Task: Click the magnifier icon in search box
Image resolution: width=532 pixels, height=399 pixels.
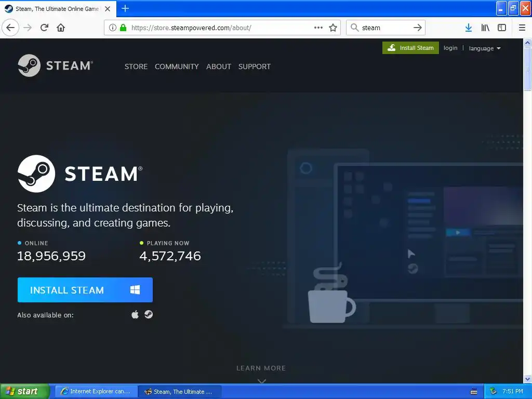Action: coord(354,28)
